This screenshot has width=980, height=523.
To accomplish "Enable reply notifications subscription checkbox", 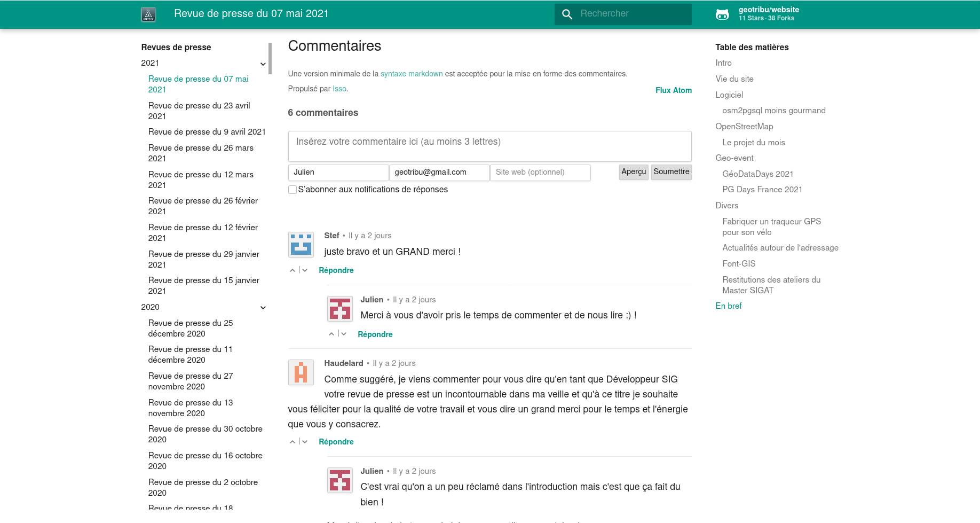I will click(x=293, y=190).
